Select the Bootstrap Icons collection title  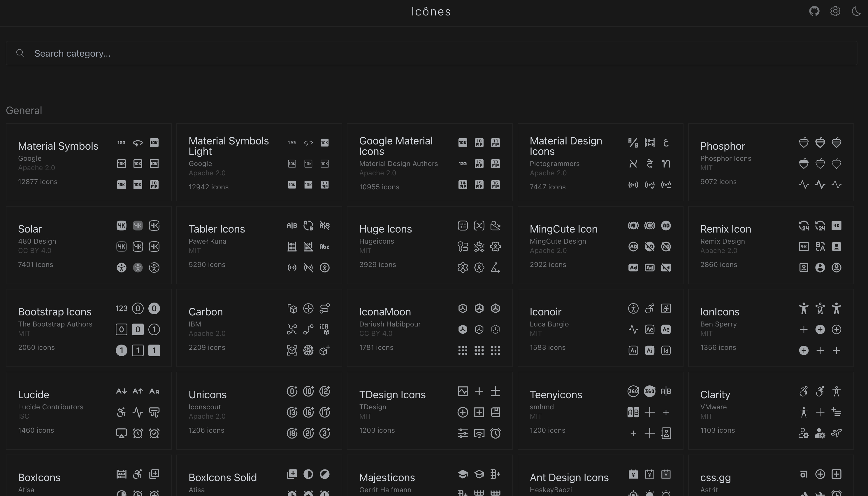pyautogui.click(x=55, y=312)
